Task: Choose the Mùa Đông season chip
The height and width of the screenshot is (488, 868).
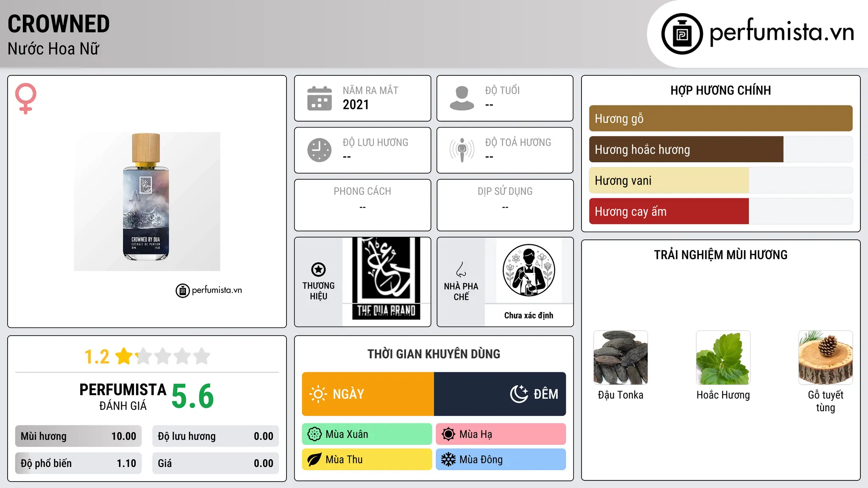Action: 501,460
